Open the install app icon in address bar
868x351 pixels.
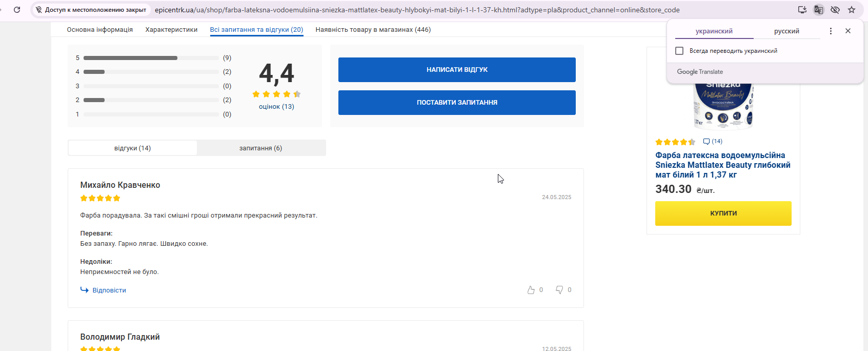(802, 10)
